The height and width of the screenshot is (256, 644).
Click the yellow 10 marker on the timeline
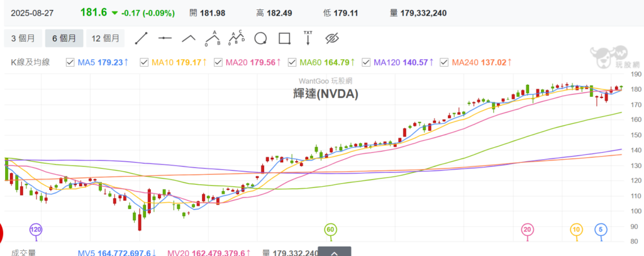click(576, 230)
